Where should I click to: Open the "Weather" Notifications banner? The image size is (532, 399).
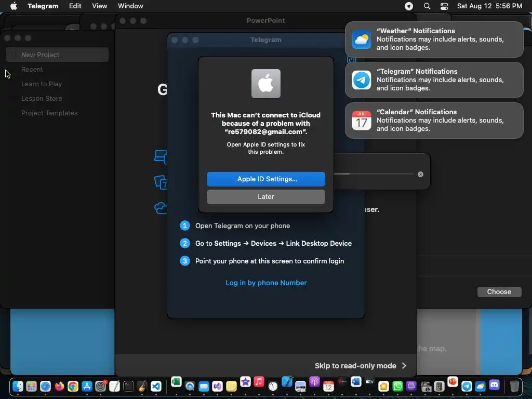434,39
